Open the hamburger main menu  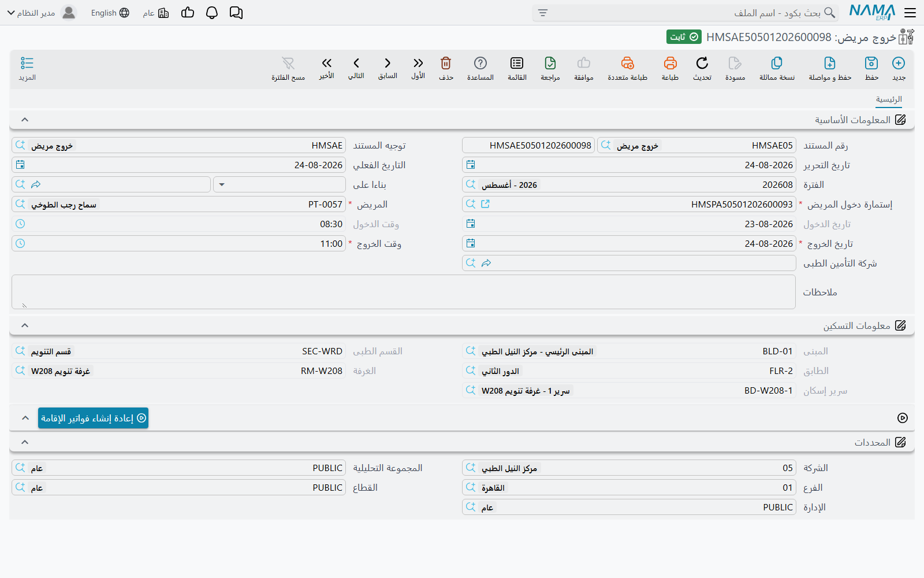pos(910,13)
